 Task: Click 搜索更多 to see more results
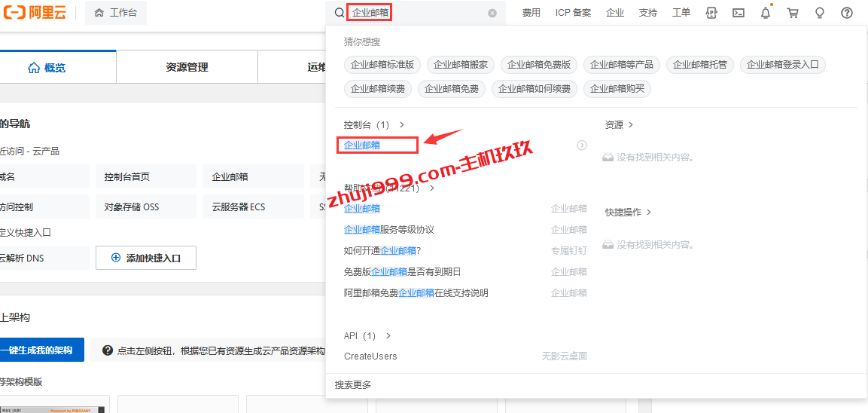[x=353, y=384]
